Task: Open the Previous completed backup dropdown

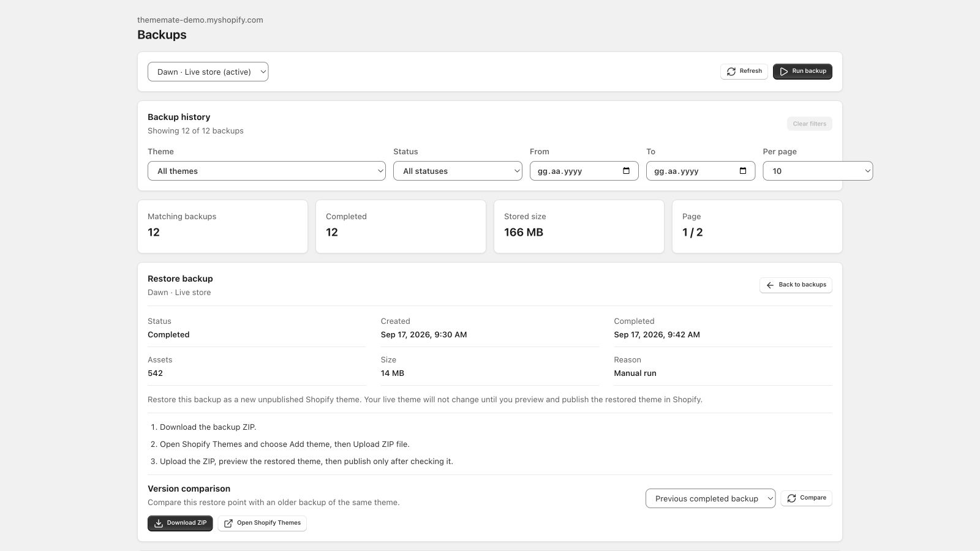Action: point(710,498)
